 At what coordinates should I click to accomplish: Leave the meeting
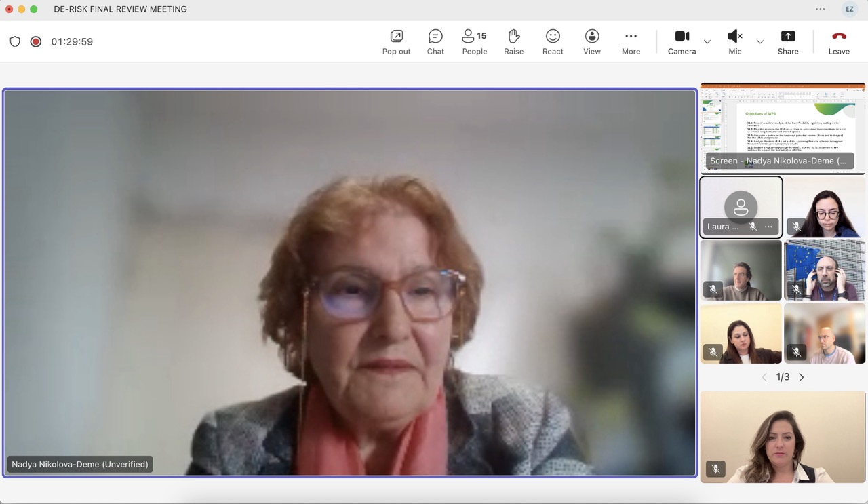click(x=839, y=41)
